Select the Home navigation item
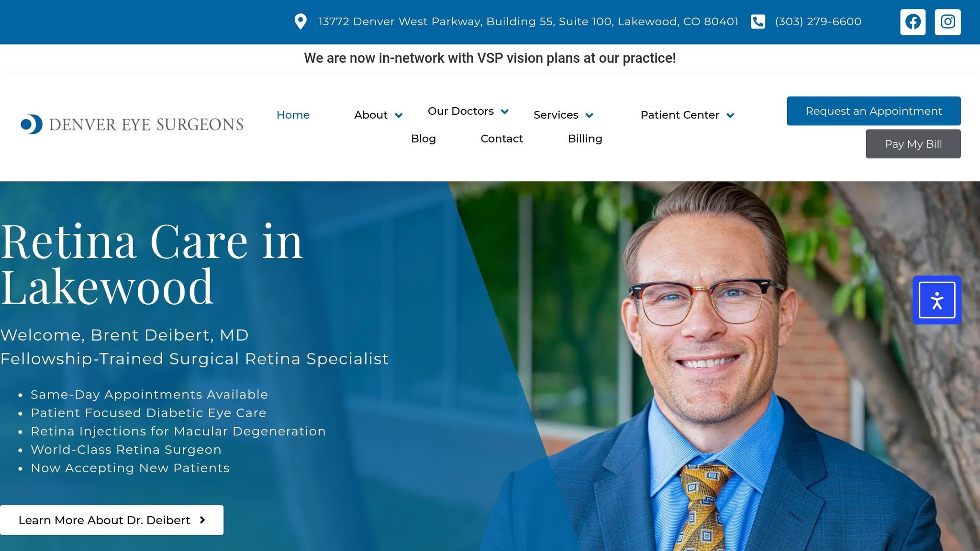This screenshot has height=551, width=980. click(293, 115)
